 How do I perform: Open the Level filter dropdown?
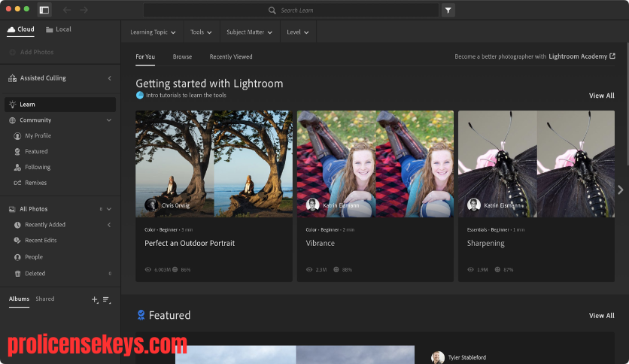tap(298, 32)
